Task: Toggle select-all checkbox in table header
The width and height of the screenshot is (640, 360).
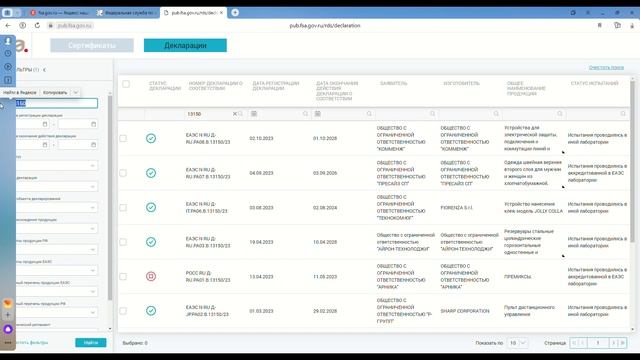Action: 126,84
